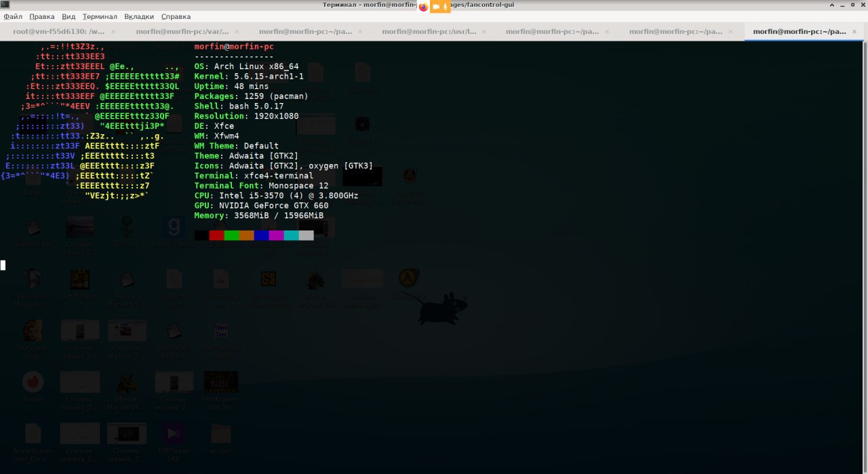
Task: Switch to the morfin@morfin-pc:/usr/l... tab
Action: click(429, 31)
